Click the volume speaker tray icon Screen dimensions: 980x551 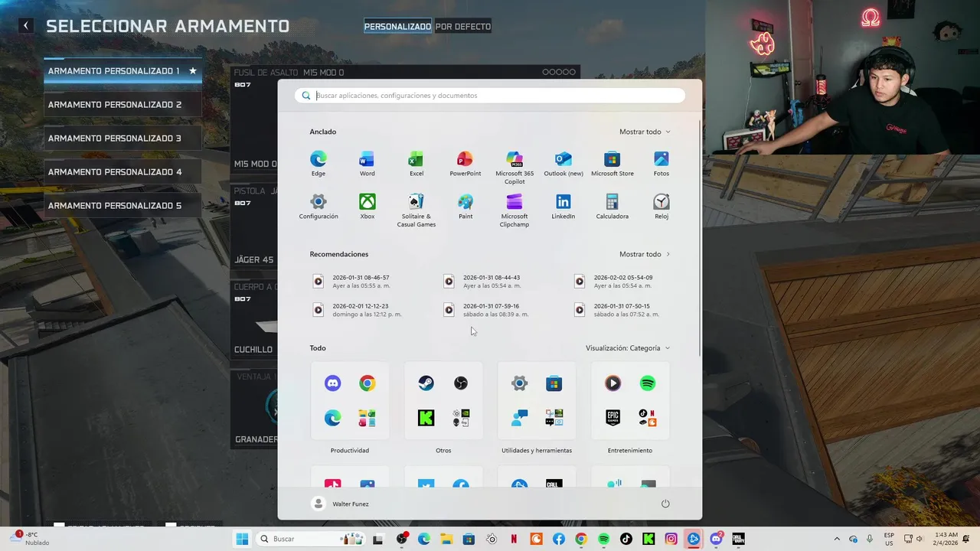(921, 539)
